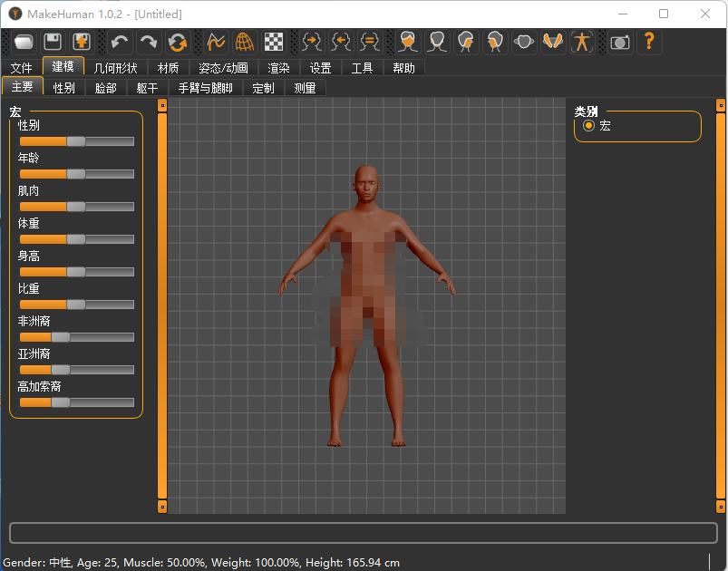Open help with question mark icon
Viewport: 728px width, 571px height.
(x=649, y=43)
